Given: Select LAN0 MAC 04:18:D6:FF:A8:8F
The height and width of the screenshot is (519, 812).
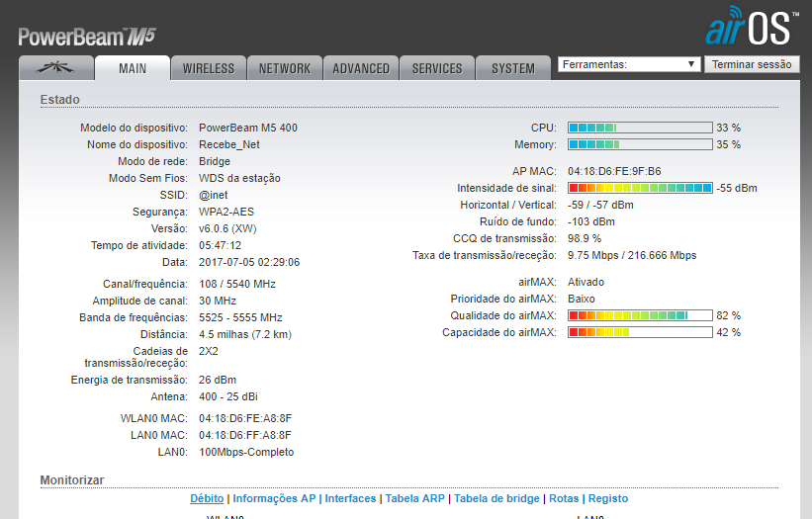Looking at the screenshot, I should (x=245, y=435).
